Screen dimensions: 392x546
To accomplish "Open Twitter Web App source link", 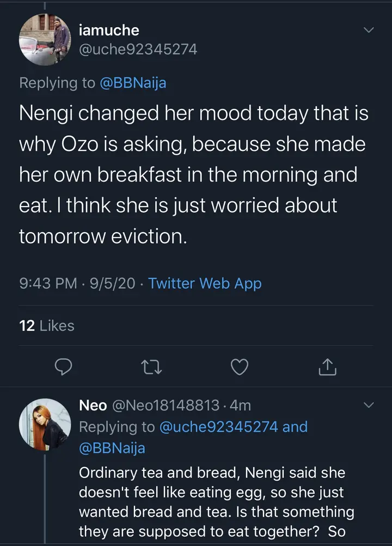I will coord(205,283).
